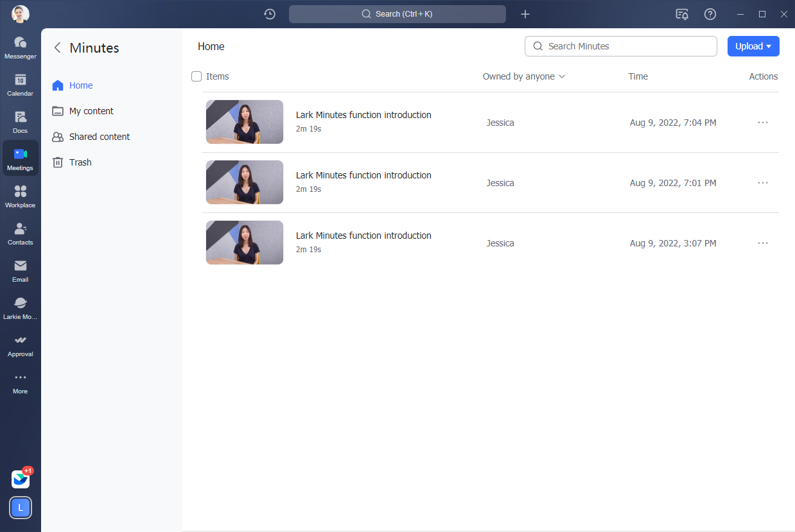Open the Contacts icon
The image size is (795, 532).
point(20,233)
